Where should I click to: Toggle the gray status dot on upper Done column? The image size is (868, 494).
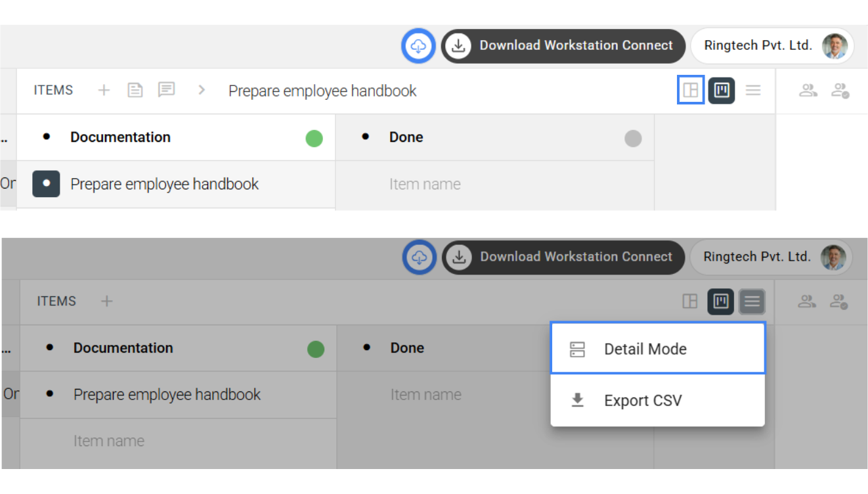tap(633, 139)
